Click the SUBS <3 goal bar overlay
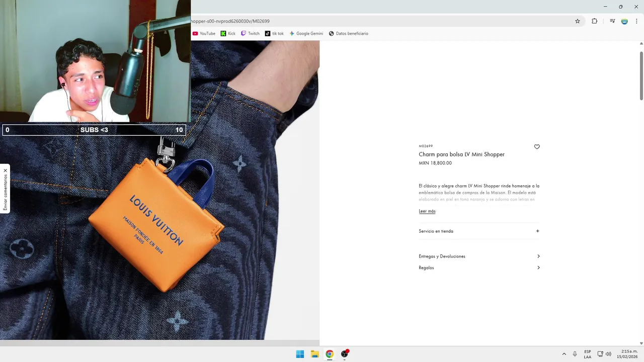The height and width of the screenshot is (362, 644). pyautogui.click(x=94, y=130)
